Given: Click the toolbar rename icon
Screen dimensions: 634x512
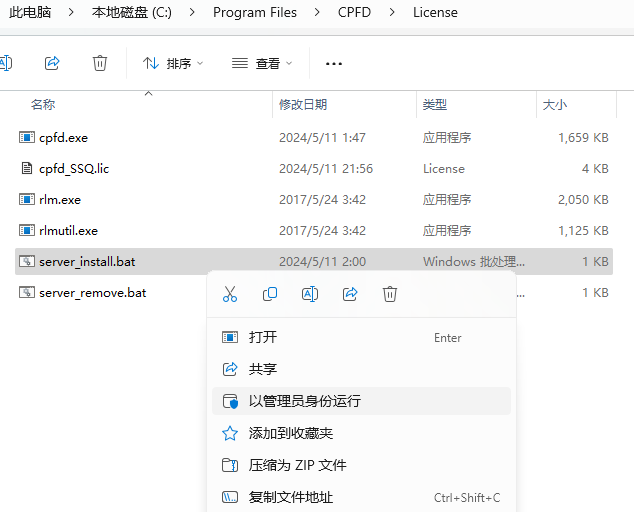Looking at the screenshot, I should tap(6, 63).
